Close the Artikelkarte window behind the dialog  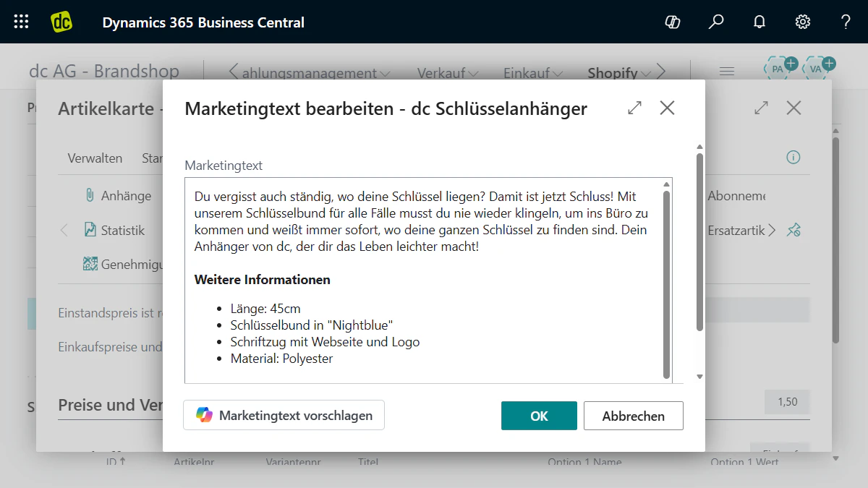(x=793, y=108)
